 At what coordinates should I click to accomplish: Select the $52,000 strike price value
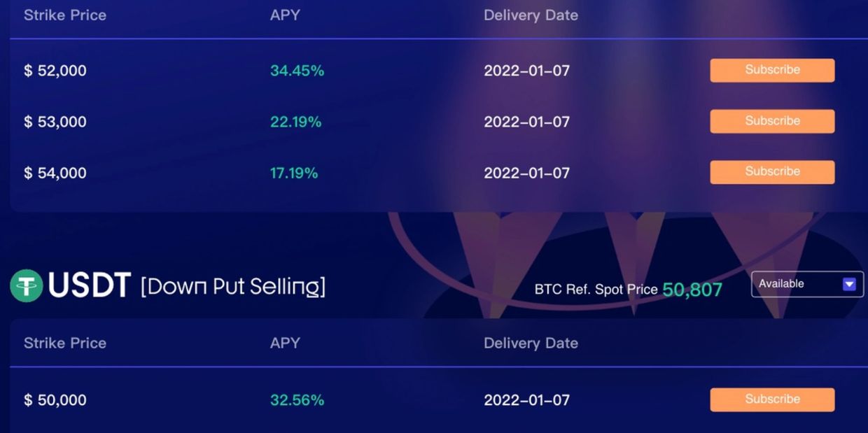point(55,71)
